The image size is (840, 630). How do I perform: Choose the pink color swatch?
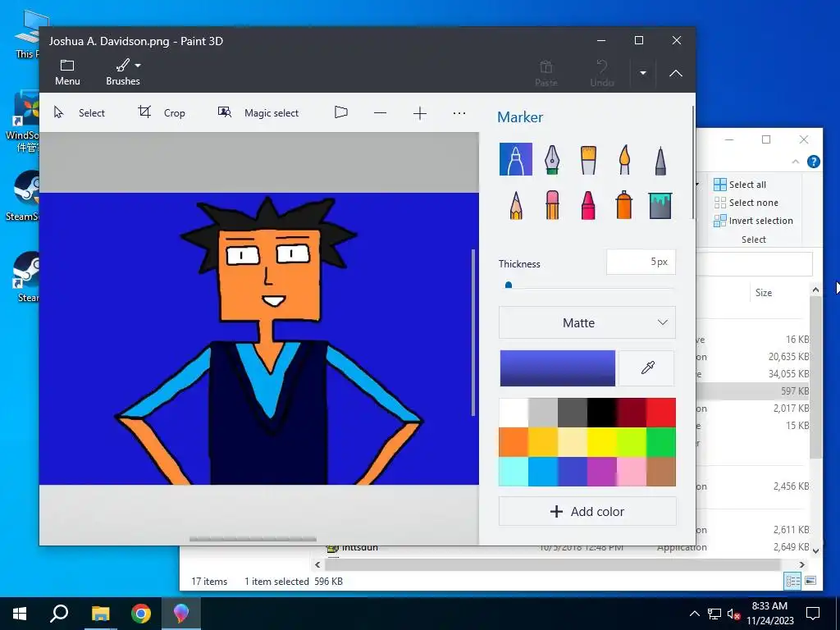coord(631,472)
